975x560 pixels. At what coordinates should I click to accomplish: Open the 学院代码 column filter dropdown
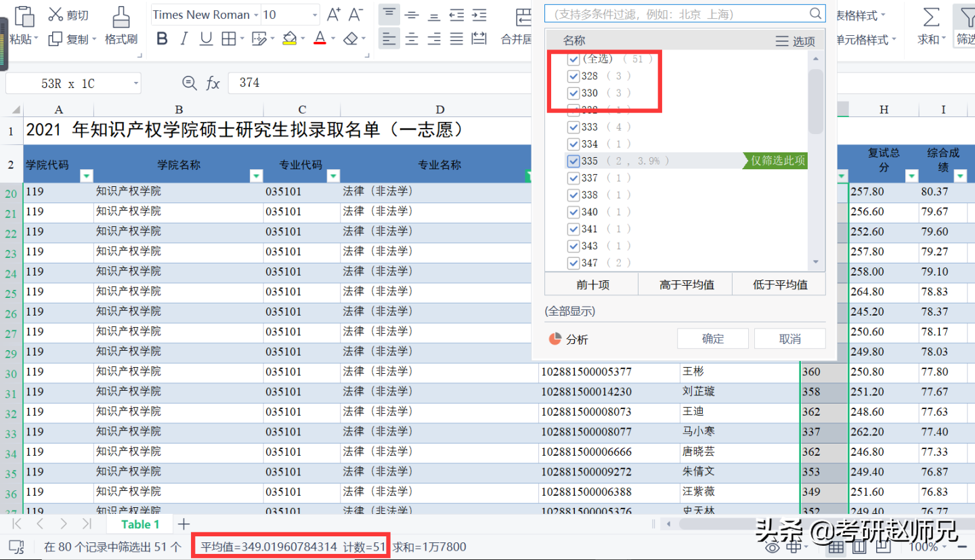(86, 176)
